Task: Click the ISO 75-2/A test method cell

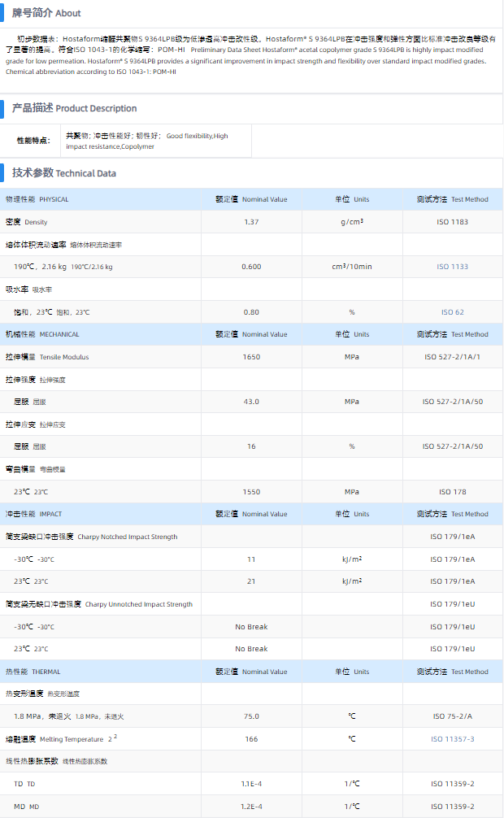Action: 453,716
